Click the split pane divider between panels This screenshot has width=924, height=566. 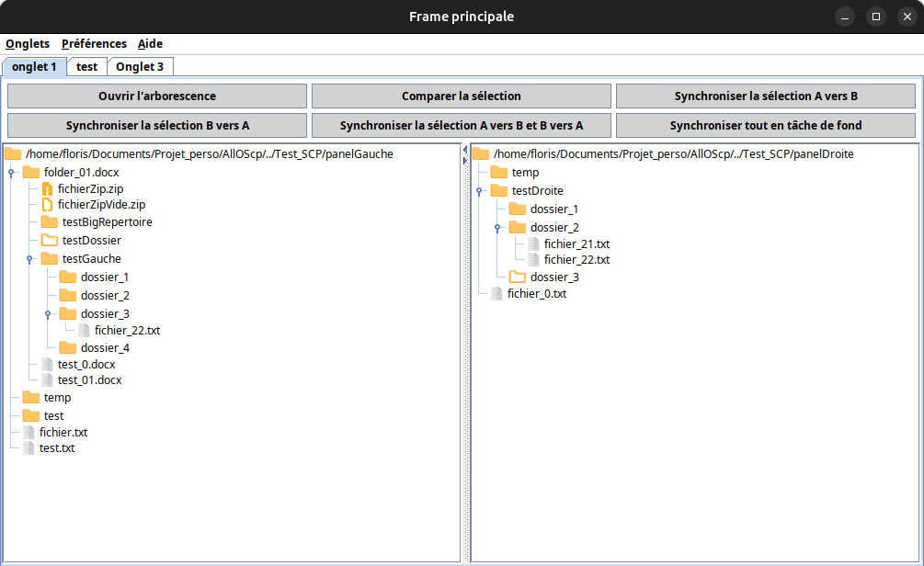coord(465,353)
